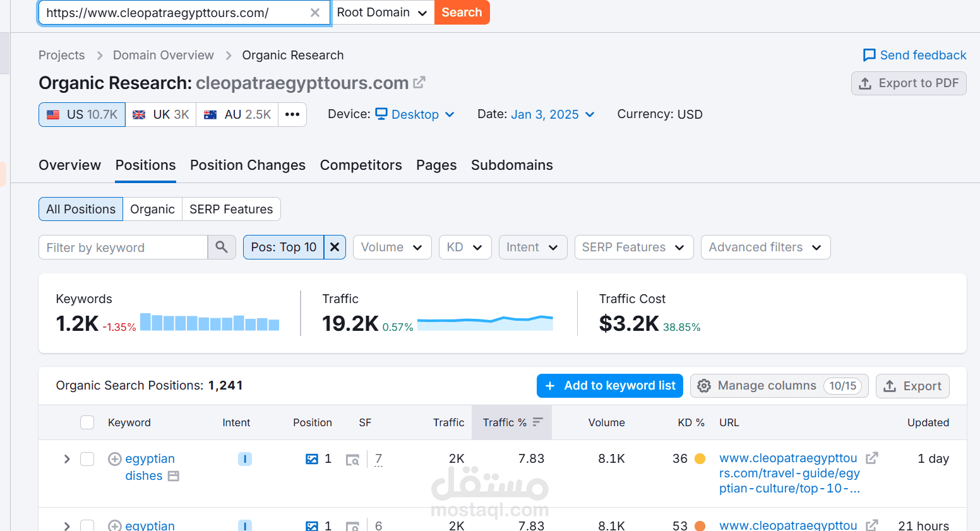This screenshot has height=531, width=980.
Task: Expand the second keyword row
Action: pyautogui.click(x=66, y=526)
